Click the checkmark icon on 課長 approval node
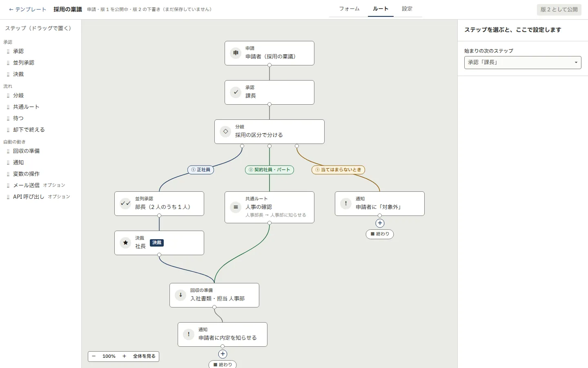Viewport: 588px width, 368px height. pyautogui.click(x=236, y=92)
